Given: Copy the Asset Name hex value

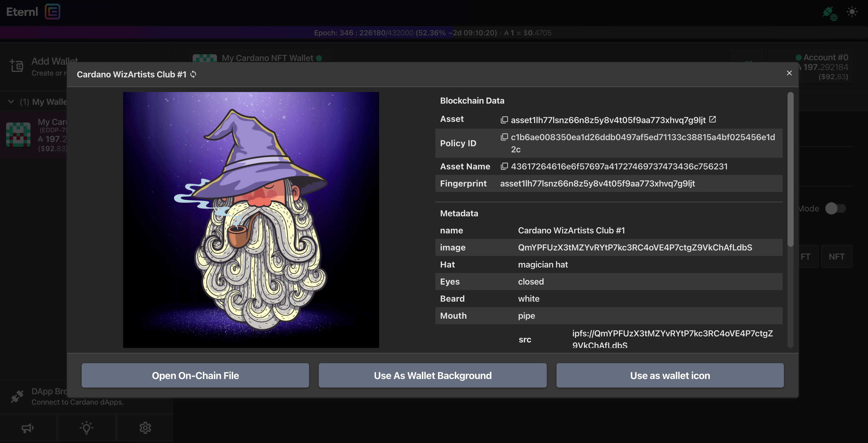Looking at the screenshot, I should click(x=504, y=166).
